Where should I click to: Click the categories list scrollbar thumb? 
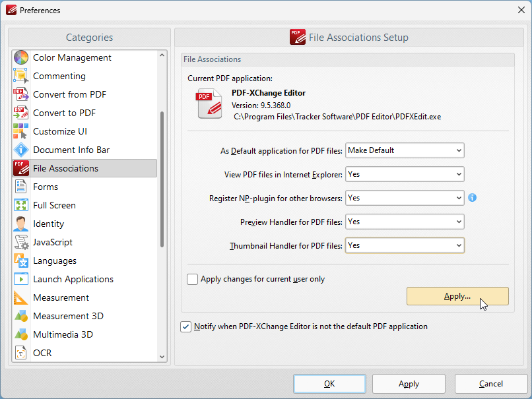(162, 179)
